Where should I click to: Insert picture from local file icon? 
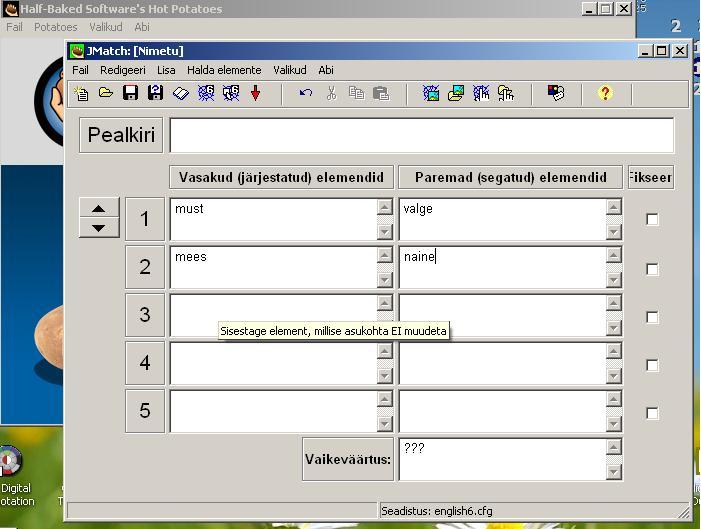point(456,93)
